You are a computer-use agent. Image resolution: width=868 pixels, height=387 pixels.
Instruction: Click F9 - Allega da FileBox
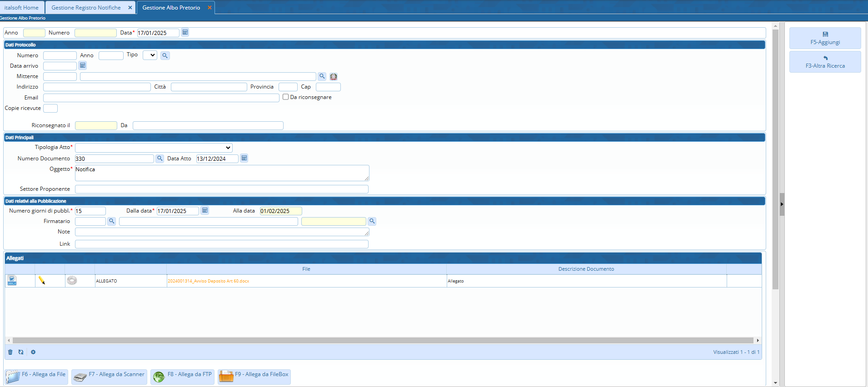(x=254, y=377)
